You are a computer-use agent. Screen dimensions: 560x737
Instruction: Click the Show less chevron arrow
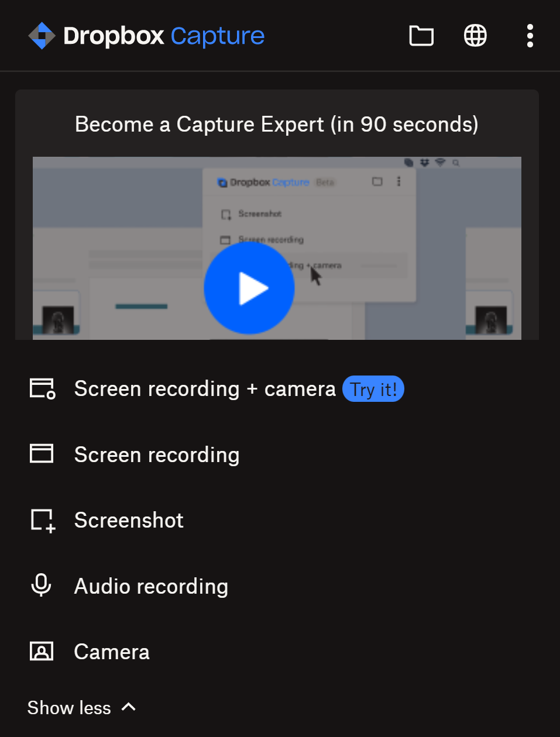129,707
